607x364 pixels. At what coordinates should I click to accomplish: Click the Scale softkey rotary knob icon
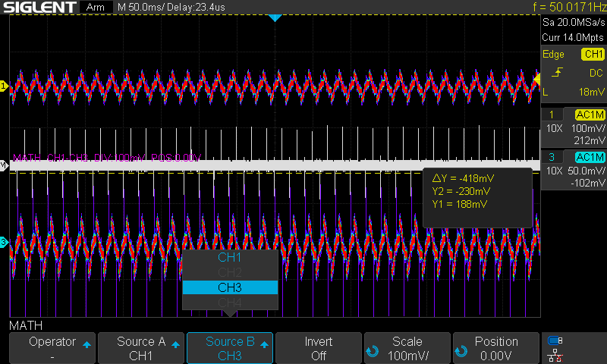click(x=373, y=351)
